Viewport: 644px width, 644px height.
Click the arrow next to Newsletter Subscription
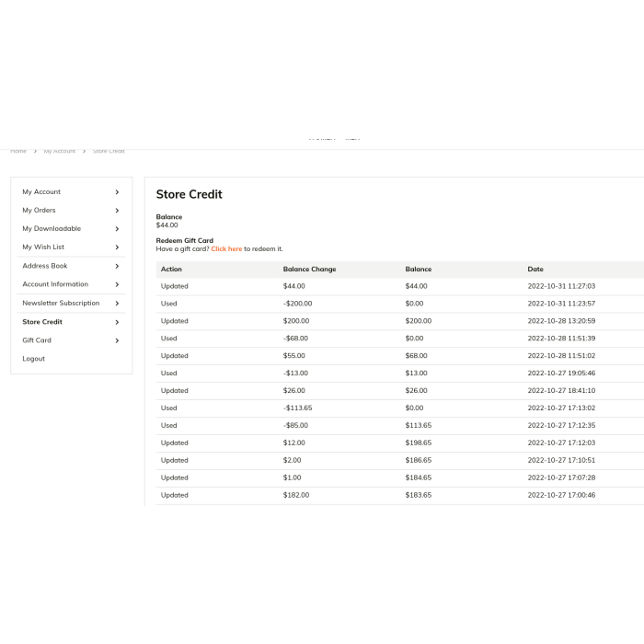(x=117, y=304)
